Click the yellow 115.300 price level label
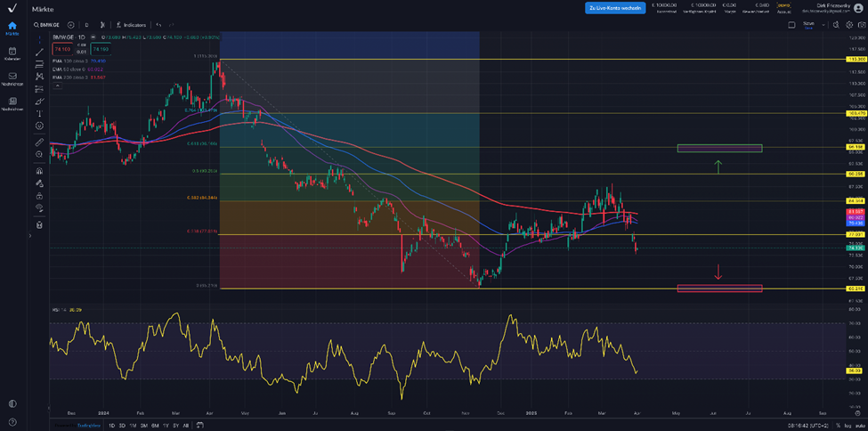Viewport: 868px width, 431px height. (856, 59)
